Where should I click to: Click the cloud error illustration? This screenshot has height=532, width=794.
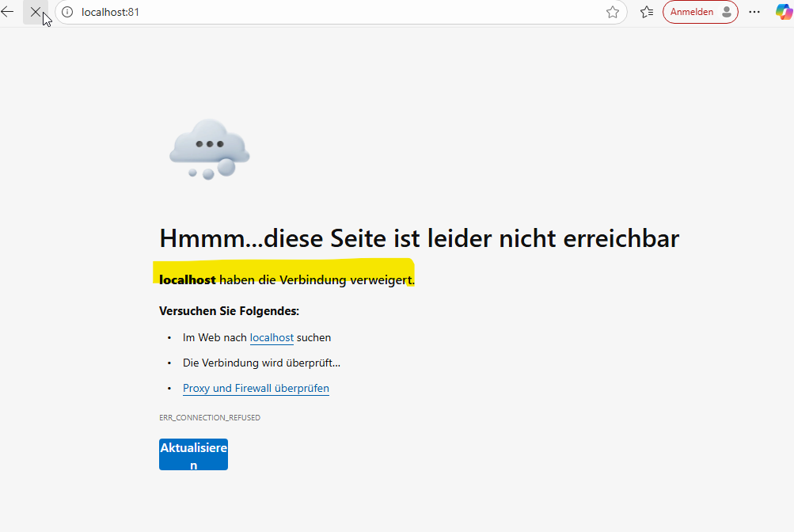pyautogui.click(x=210, y=149)
